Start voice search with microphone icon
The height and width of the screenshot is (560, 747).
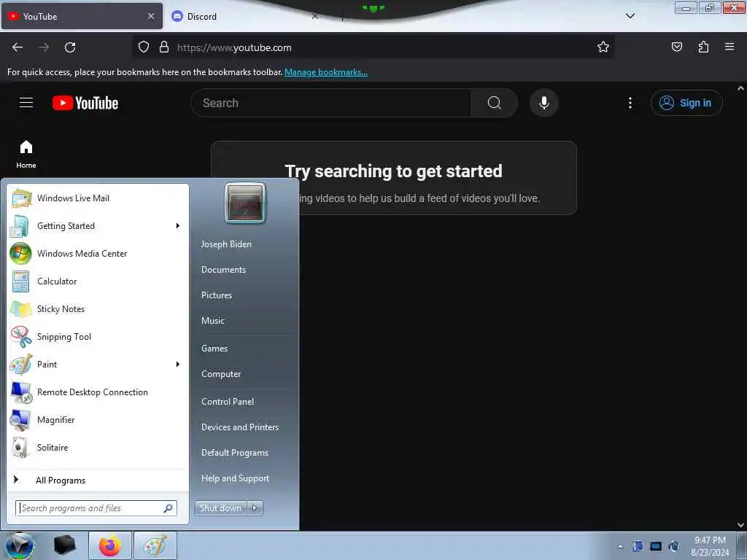pyautogui.click(x=544, y=103)
